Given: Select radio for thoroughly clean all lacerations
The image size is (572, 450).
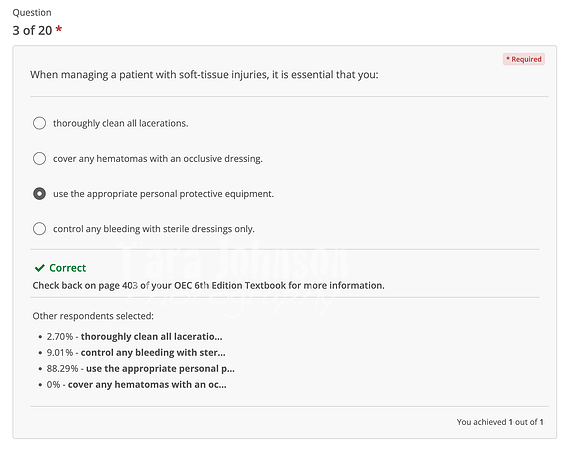Looking at the screenshot, I should (x=39, y=123).
